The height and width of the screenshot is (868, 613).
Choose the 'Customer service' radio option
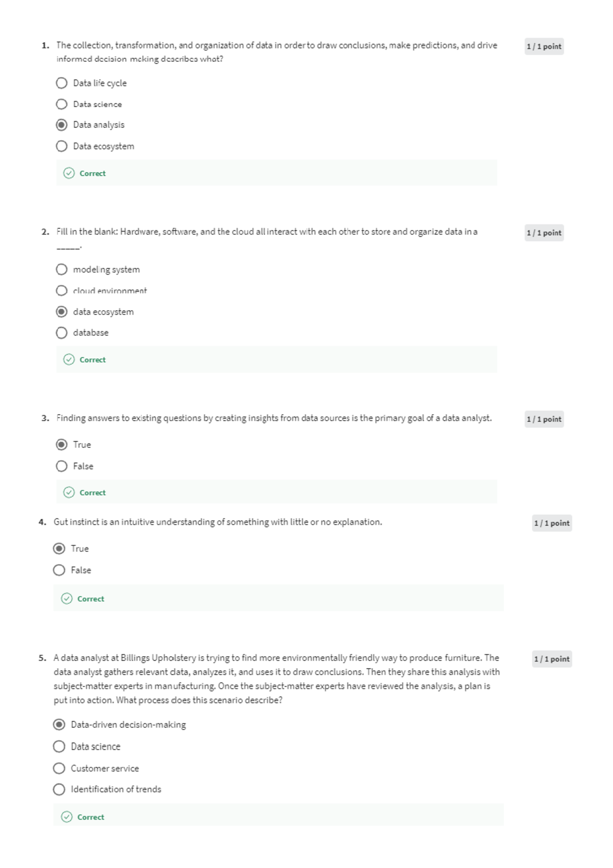[x=59, y=768]
